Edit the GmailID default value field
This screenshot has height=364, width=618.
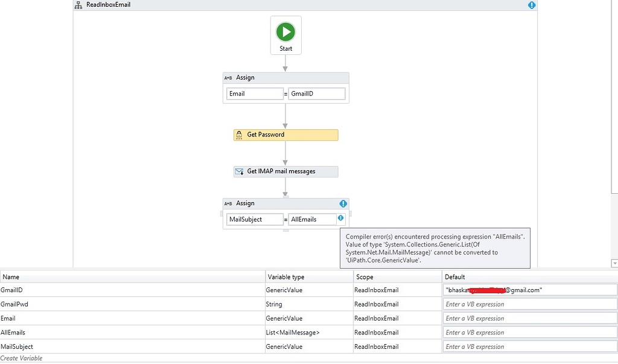(529, 289)
